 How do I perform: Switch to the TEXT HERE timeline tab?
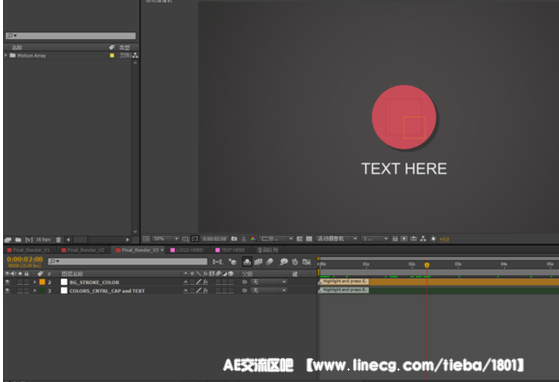230,250
